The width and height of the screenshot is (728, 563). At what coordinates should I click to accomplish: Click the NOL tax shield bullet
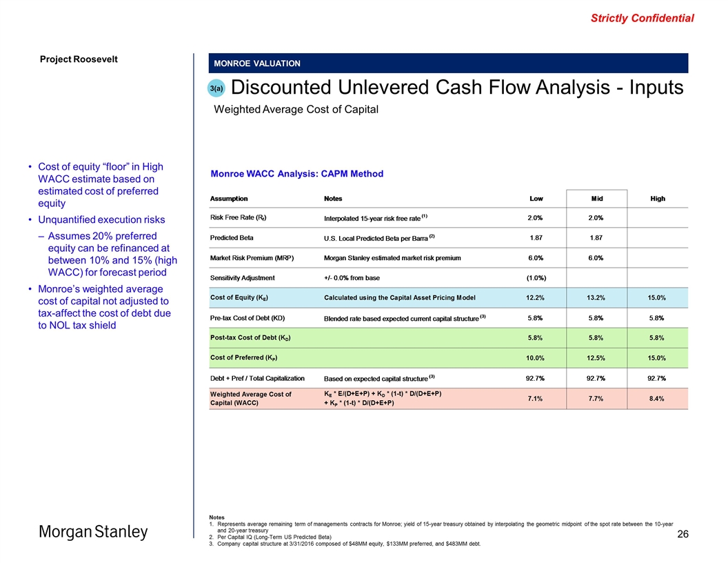click(104, 307)
